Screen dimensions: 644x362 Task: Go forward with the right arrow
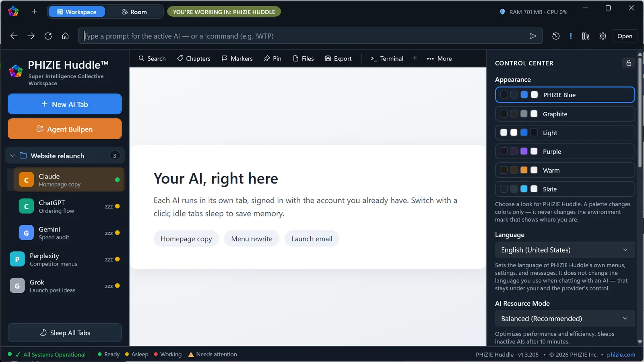tap(31, 36)
